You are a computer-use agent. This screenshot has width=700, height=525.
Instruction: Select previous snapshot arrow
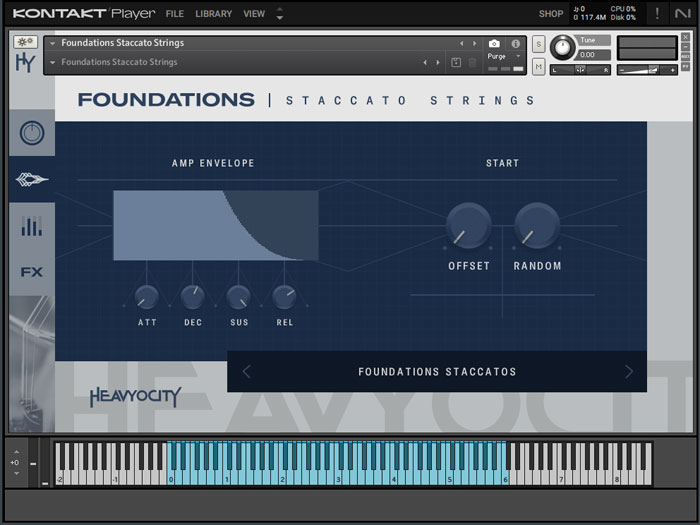(x=425, y=62)
